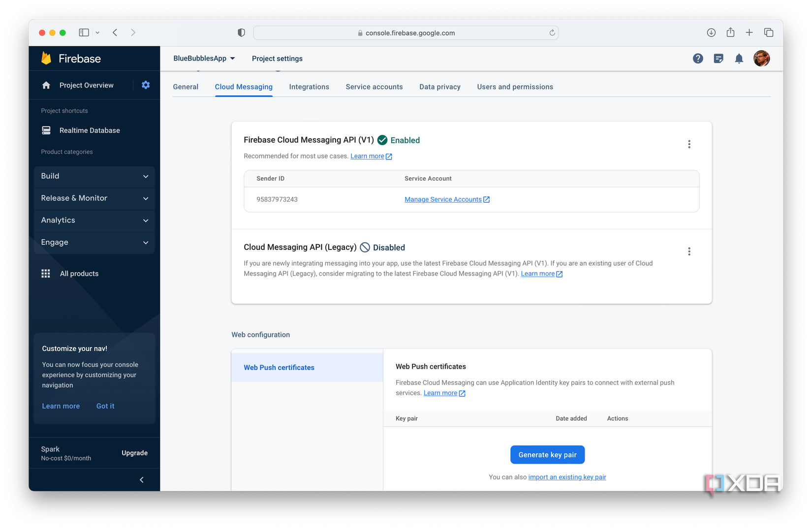This screenshot has height=529, width=812.
Task: Open Safari downloads icon
Action: pyautogui.click(x=711, y=32)
